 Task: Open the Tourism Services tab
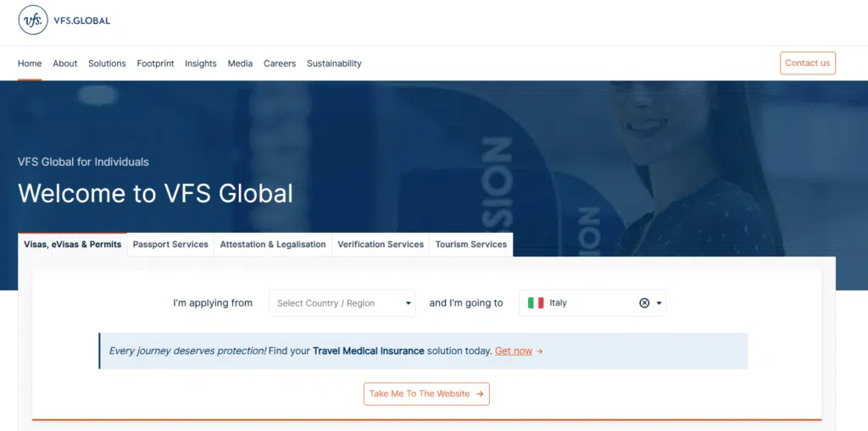point(471,245)
